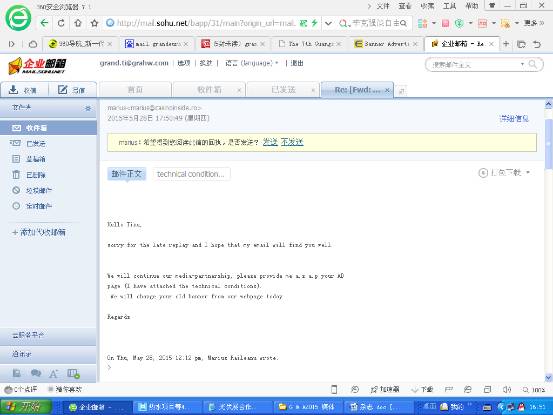
Task: Click the message pane vertical scrollbar
Action: tap(548, 144)
